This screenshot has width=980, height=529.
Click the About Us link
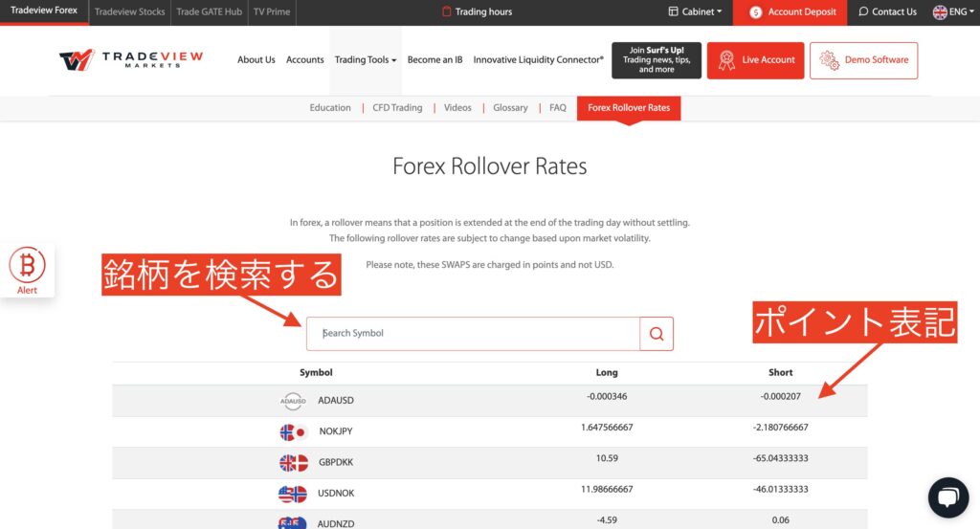[x=256, y=60]
